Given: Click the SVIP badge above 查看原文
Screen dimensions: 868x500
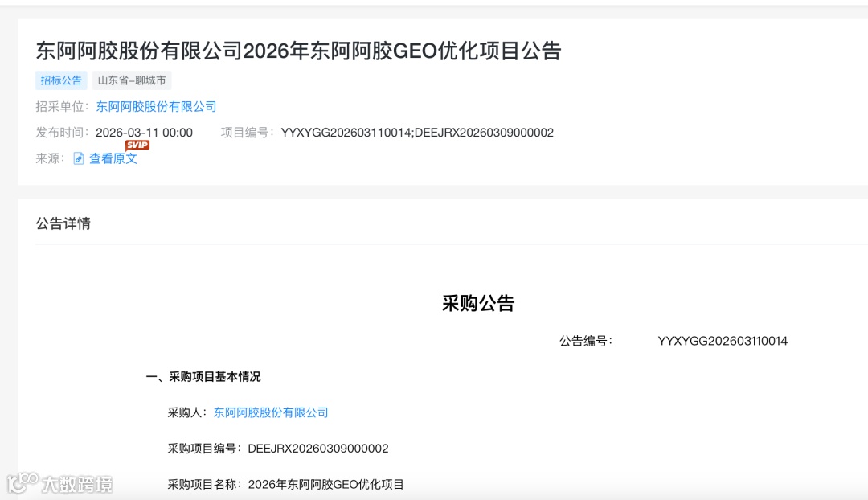Looking at the screenshot, I should coord(137,145).
